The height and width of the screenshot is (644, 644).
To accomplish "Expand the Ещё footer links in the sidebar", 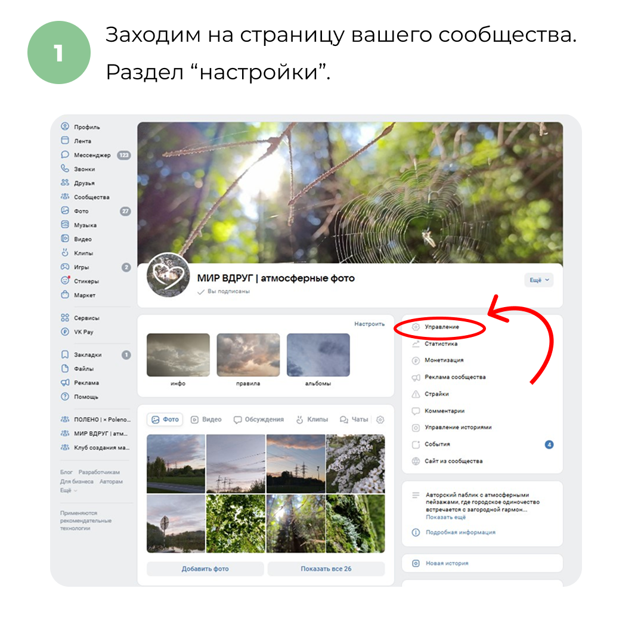I will (x=69, y=490).
